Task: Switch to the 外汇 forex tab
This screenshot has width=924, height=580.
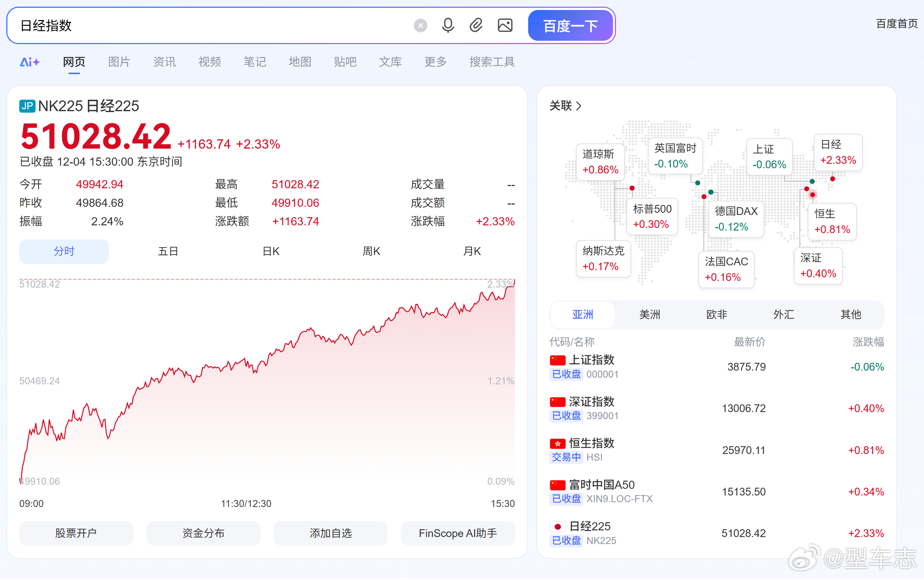Action: pos(784,315)
